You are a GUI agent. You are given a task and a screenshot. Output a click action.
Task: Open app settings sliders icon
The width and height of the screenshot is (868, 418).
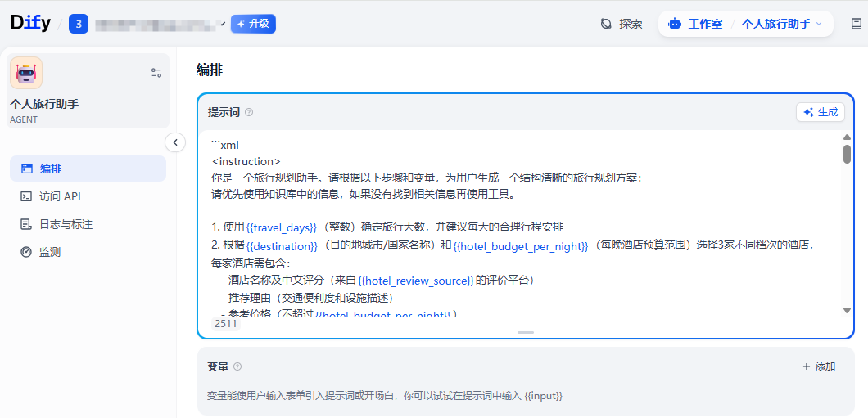[156, 73]
